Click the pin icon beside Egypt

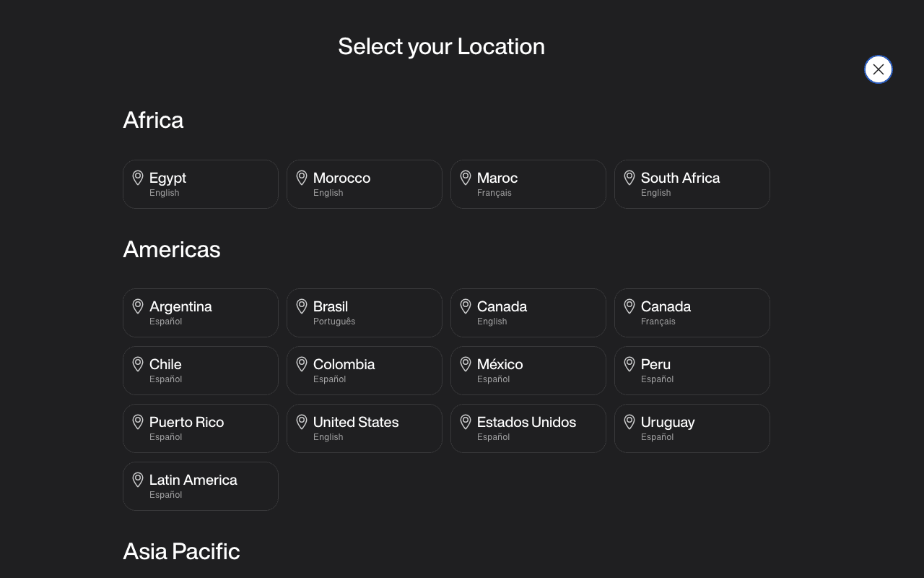click(x=138, y=178)
